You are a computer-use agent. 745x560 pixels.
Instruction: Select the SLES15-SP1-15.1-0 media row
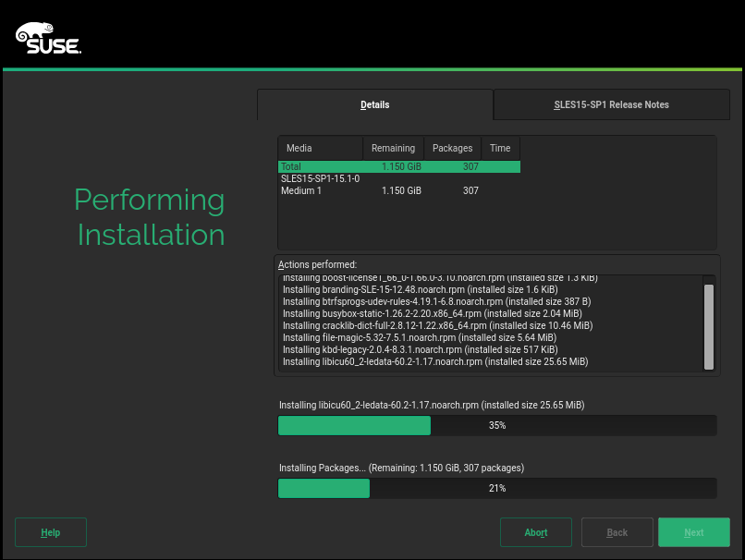[x=399, y=178]
